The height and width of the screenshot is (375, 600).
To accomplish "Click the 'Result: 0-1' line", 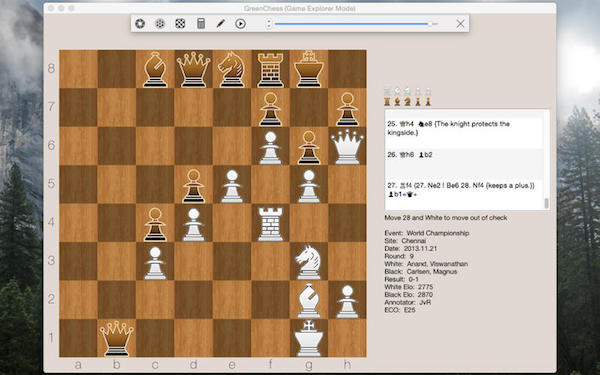I will coord(401,279).
